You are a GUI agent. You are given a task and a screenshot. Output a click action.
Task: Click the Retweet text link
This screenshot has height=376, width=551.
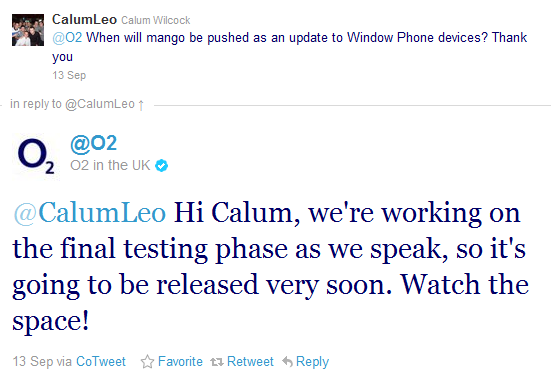250,361
